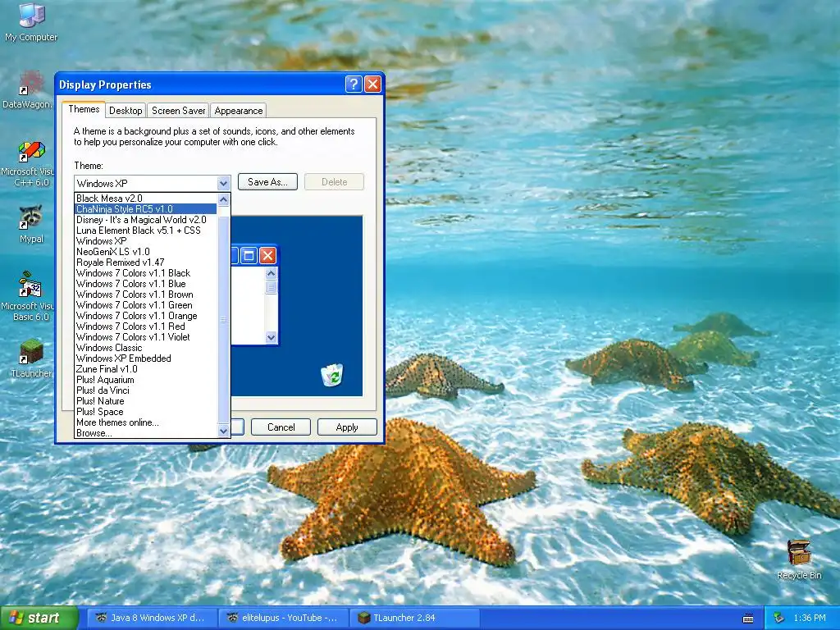Choose Windows XP in the theme list

coord(146,241)
